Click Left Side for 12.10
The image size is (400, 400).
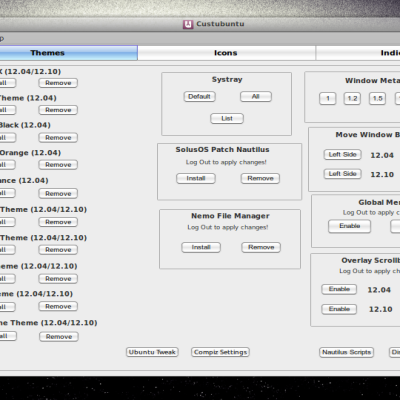tap(343, 174)
